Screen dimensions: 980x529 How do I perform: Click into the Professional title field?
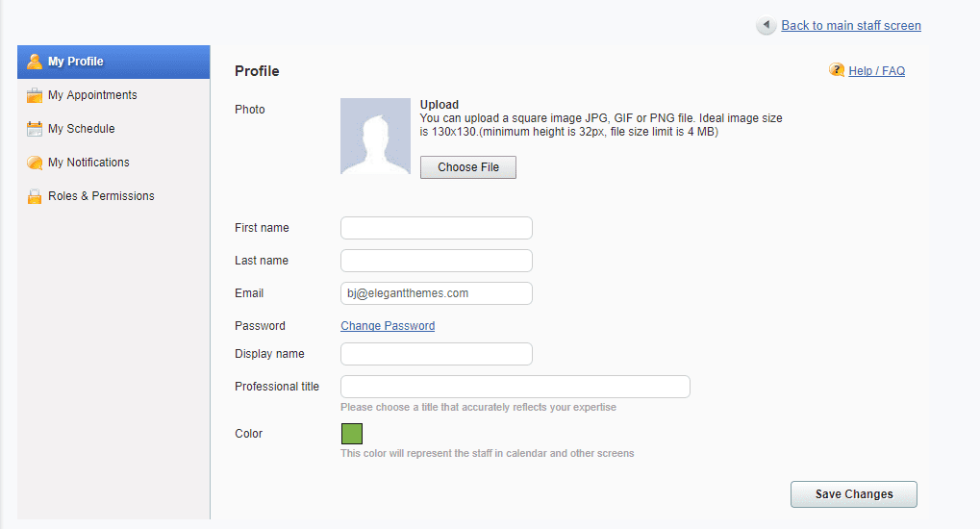point(515,387)
